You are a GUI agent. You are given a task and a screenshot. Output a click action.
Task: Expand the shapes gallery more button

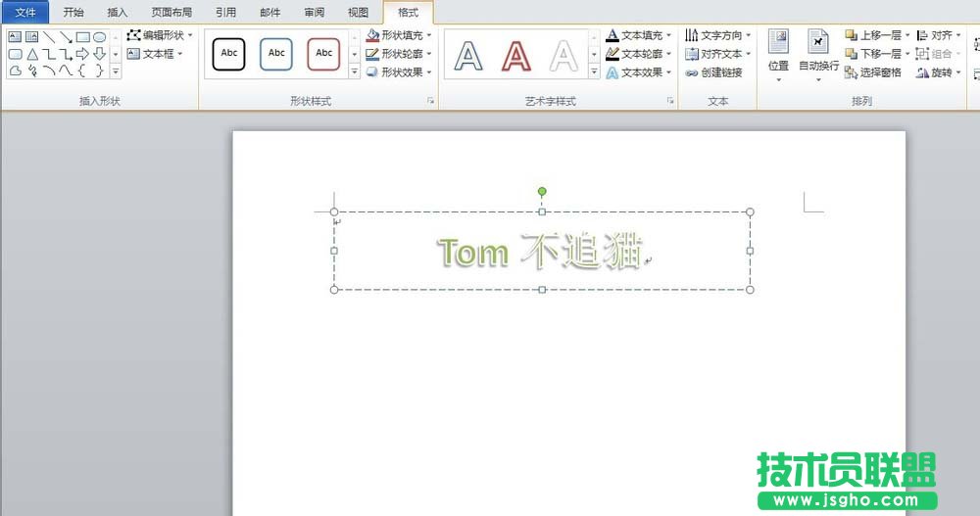coord(116,71)
